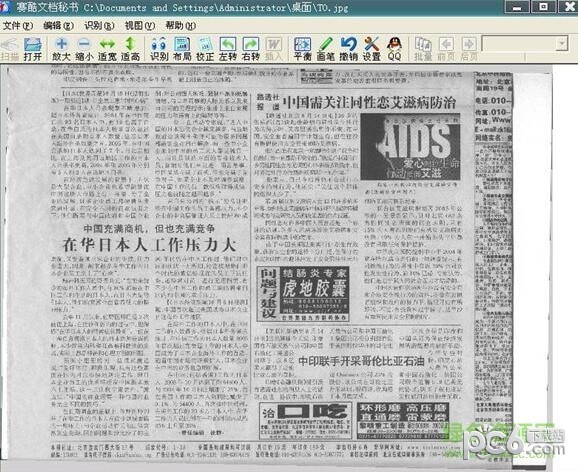Viewport: 578px width, 472px height.
Task: Click the 治口吃 advertisement box
Action: [x=305, y=421]
